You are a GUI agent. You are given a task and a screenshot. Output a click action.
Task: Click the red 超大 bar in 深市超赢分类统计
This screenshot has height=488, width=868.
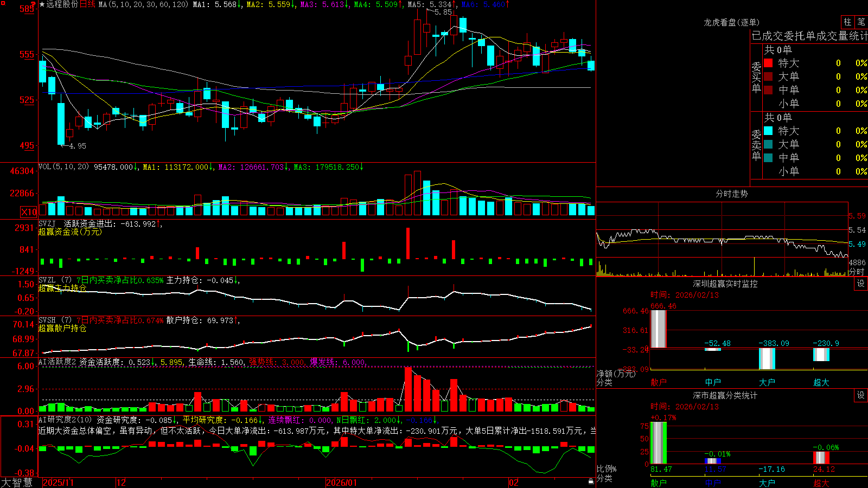click(x=821, y=458)
